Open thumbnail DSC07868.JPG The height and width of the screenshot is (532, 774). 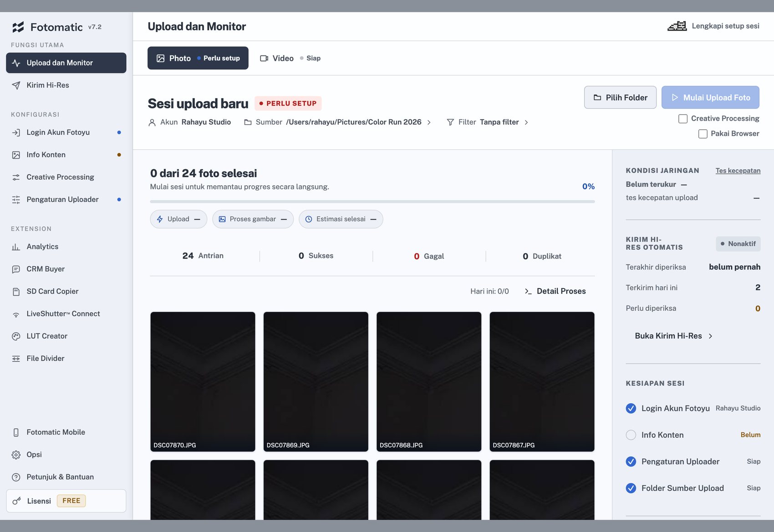coord(429,382)
